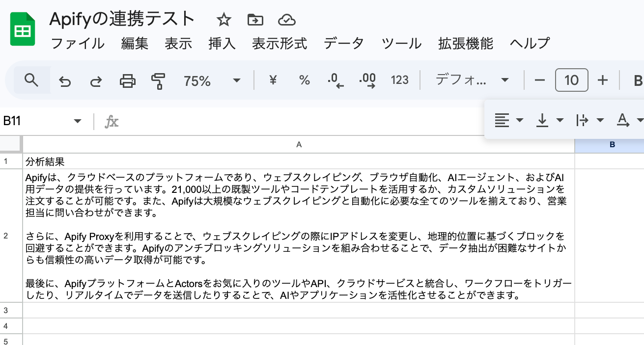
Task: Toggle bold formatting
Action: 638,81
